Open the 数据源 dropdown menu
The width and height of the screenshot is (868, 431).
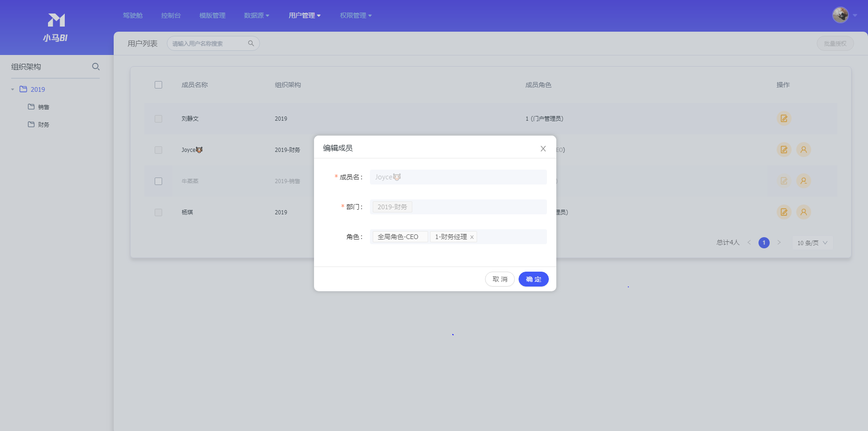pos(256,15)
